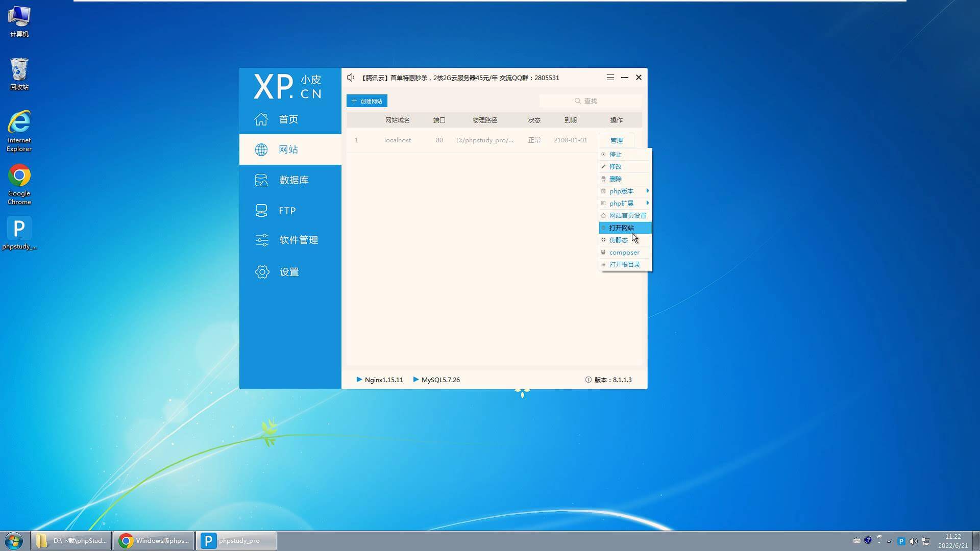Select the 数据库 database sidebar item
Viewport: 980px width, 551px height.
(x=293, y=180)
